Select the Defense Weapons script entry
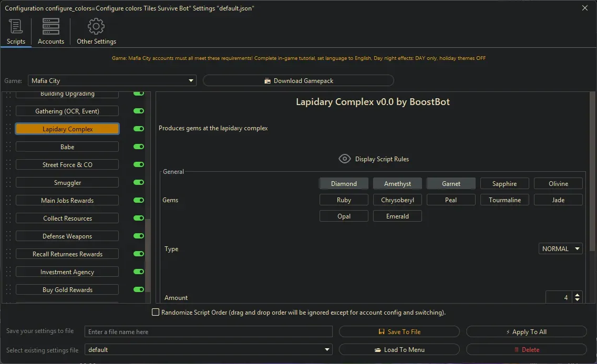 pos(67,236)
